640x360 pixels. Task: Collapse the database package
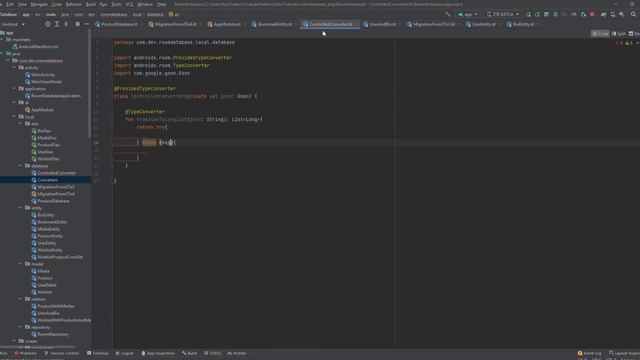21,166
